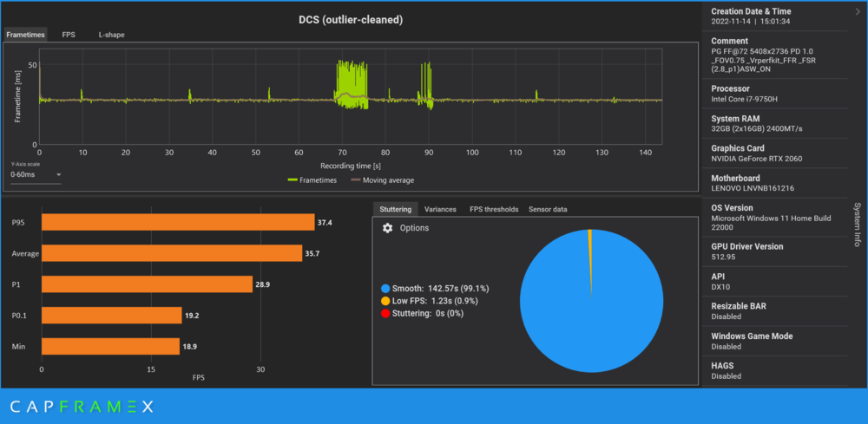The image size is (868, 424).
Task: Click the Frametime [ms] axis label
Action: click(18, 96)
